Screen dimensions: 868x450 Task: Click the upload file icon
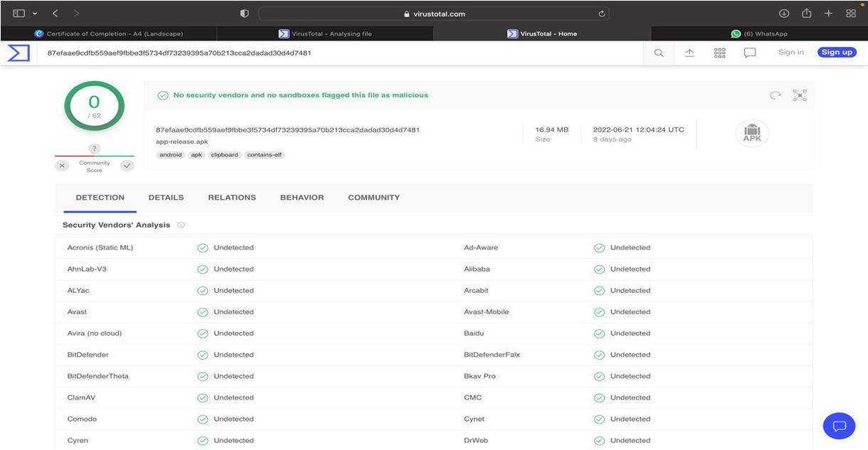pos(689,53)
